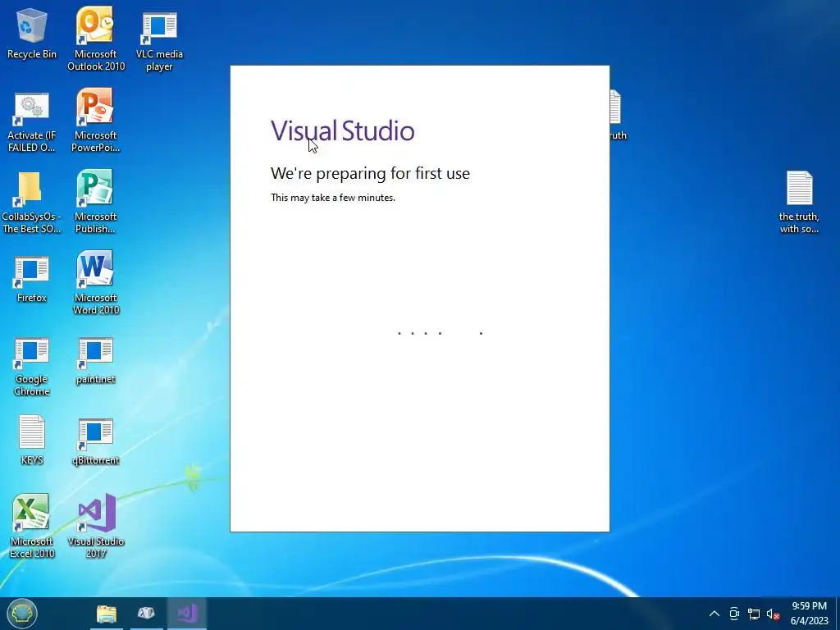This screenshot has width=840, height=630.
Task: Select the Google Chrome desktop shortcut
Action: tap(32, 367)
